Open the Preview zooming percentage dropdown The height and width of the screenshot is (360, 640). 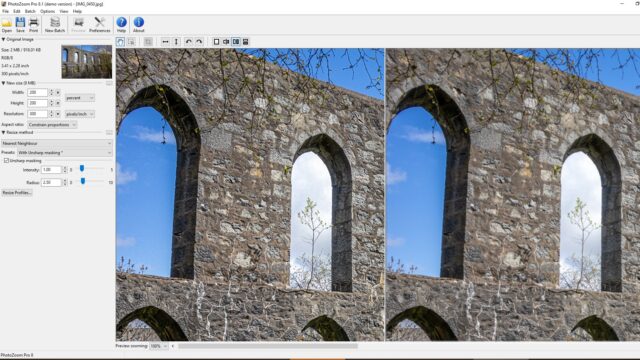click(159, 346)
